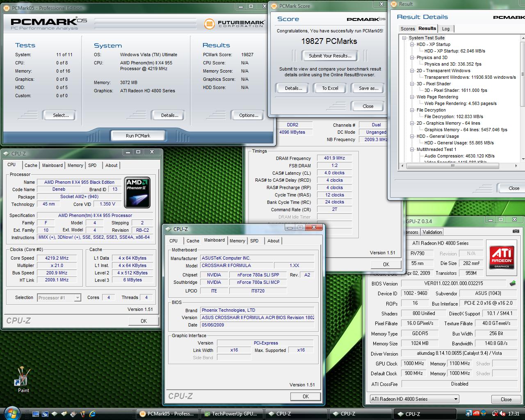Collapse the Web Page Rendering node

412,97
